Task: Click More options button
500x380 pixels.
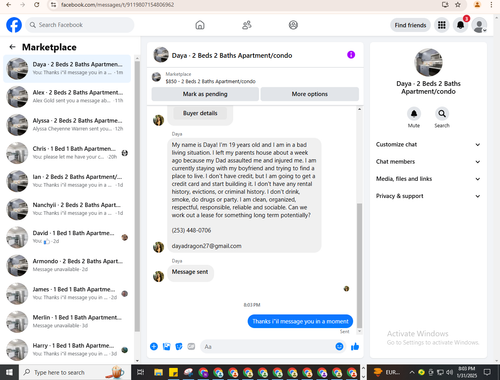Action: [310, 94]
